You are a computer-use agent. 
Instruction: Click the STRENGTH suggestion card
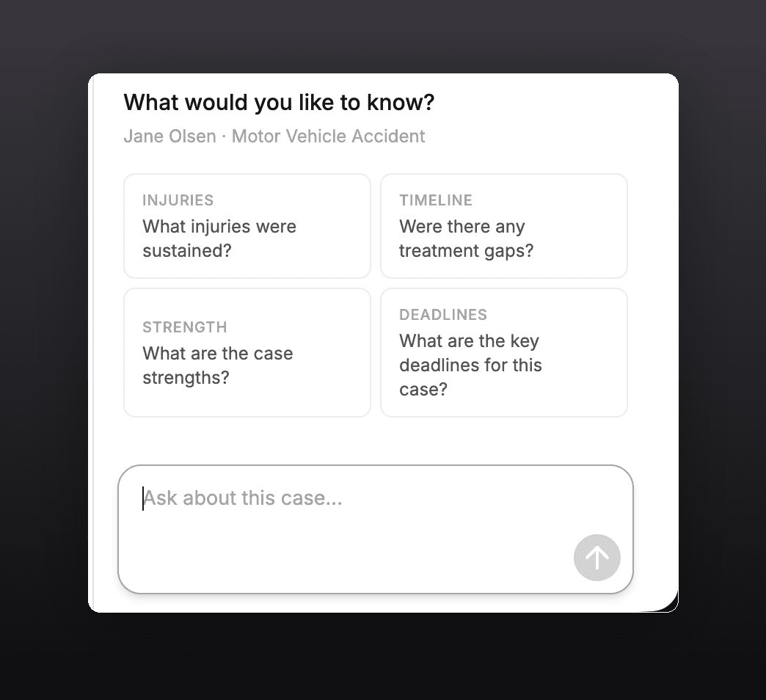tap(247, 352)
